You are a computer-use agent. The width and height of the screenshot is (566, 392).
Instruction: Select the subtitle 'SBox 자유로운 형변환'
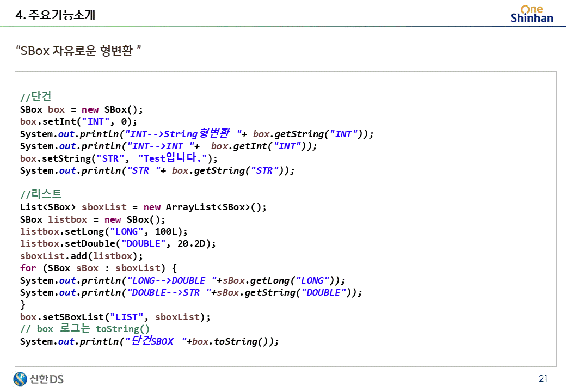click(78, 51)
